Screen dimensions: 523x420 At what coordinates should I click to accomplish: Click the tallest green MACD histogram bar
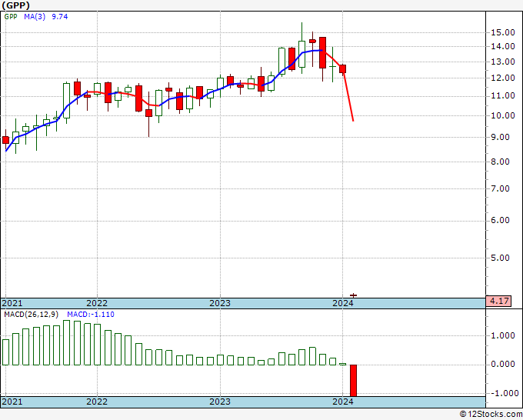[x=66, y=342]
